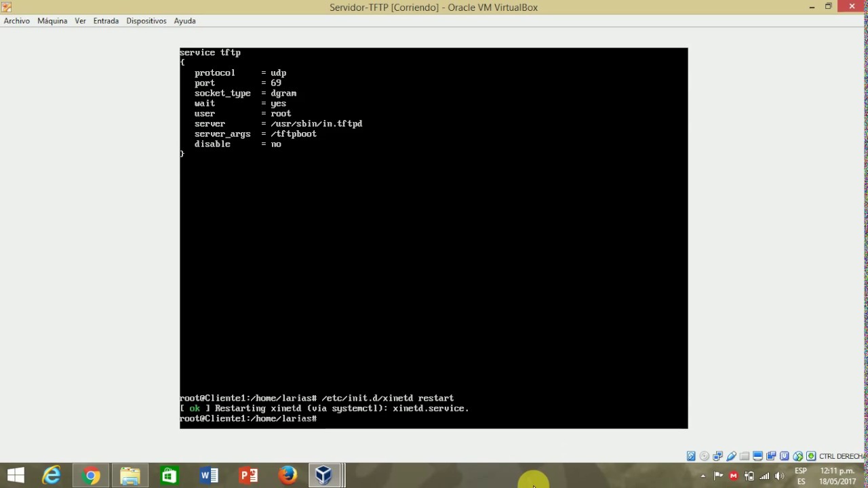Screen dimensions: 868x488
Task: Open the Ver menu
Action: [80, 21]
